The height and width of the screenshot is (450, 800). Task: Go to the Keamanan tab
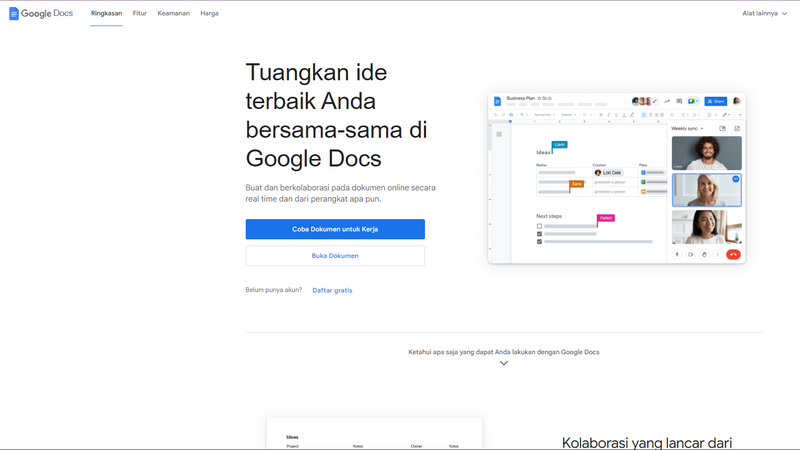[x=173, y=13]
